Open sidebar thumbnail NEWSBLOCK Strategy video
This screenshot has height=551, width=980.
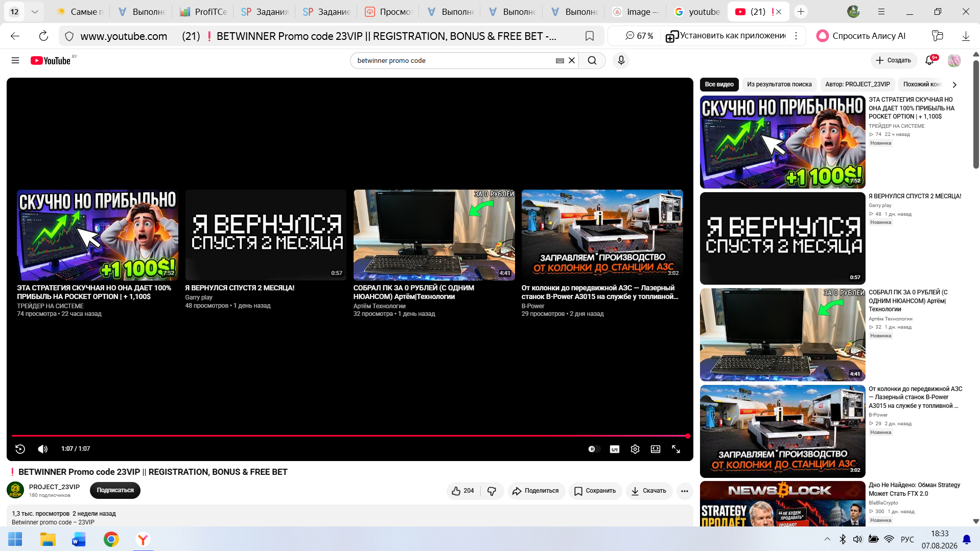(x=782, y=504)
